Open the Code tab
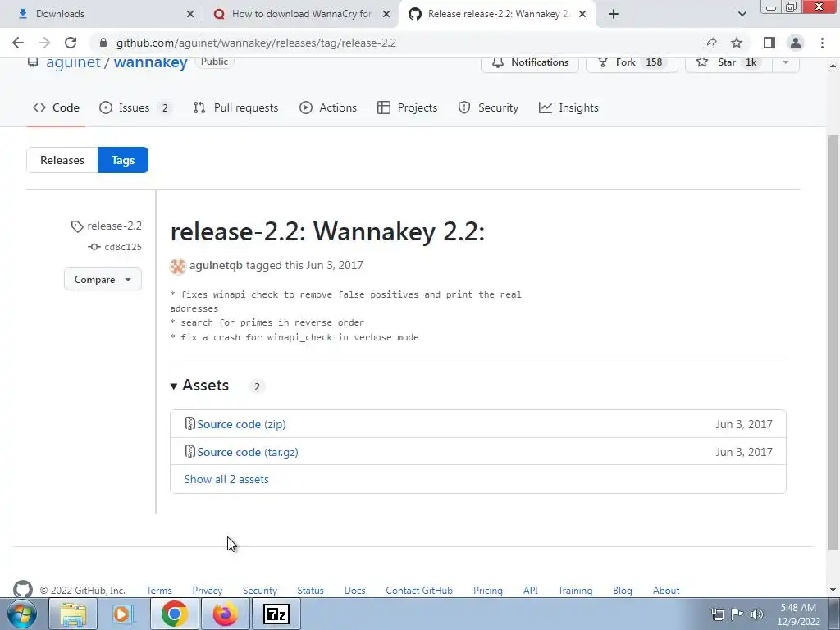The width and height of the screenshot is (840, 630). pyautogui.click(x=56, y=107)
